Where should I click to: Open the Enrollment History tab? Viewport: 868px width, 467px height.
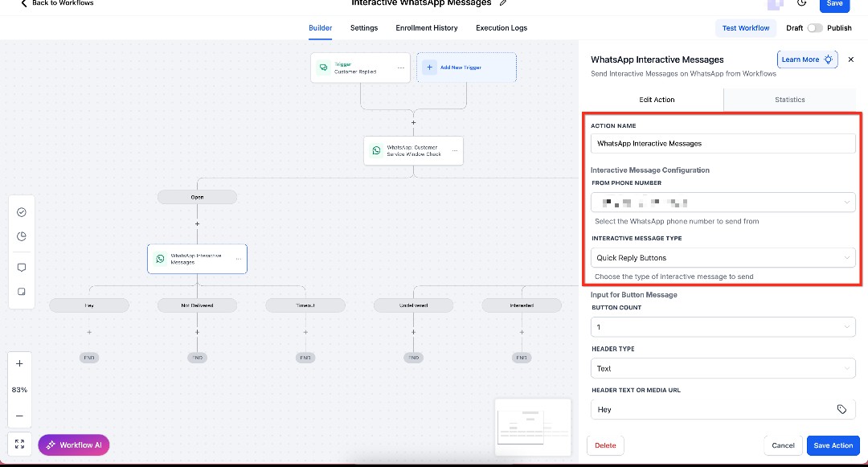pyautogui.click(x=426, y=27)
